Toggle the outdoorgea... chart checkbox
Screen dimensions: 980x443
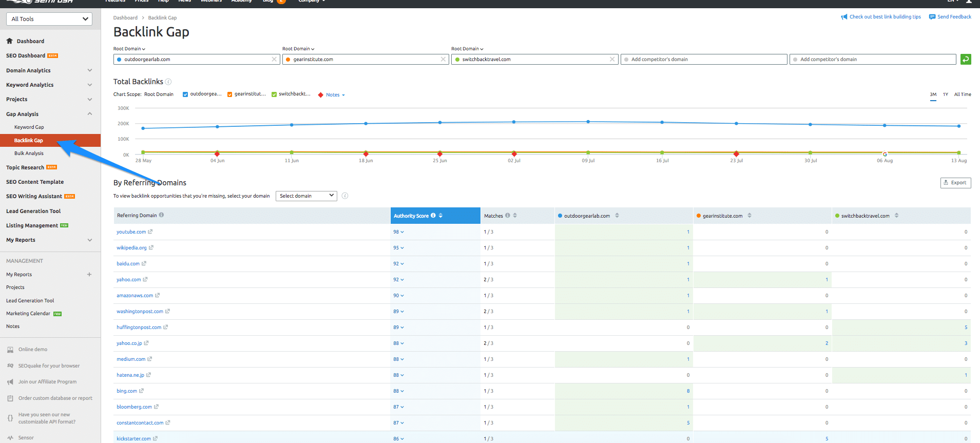tap(185, 94)
